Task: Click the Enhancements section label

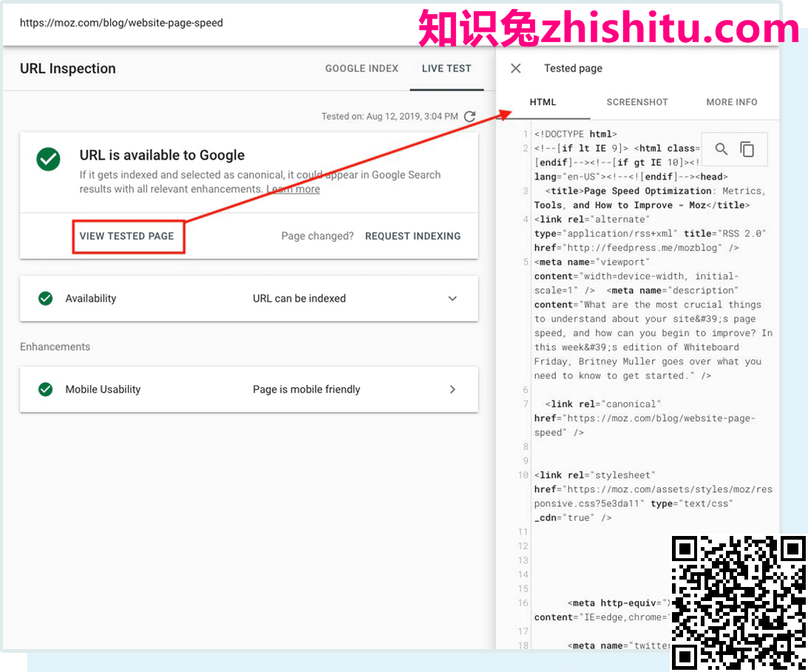Action: pos(55,347)
